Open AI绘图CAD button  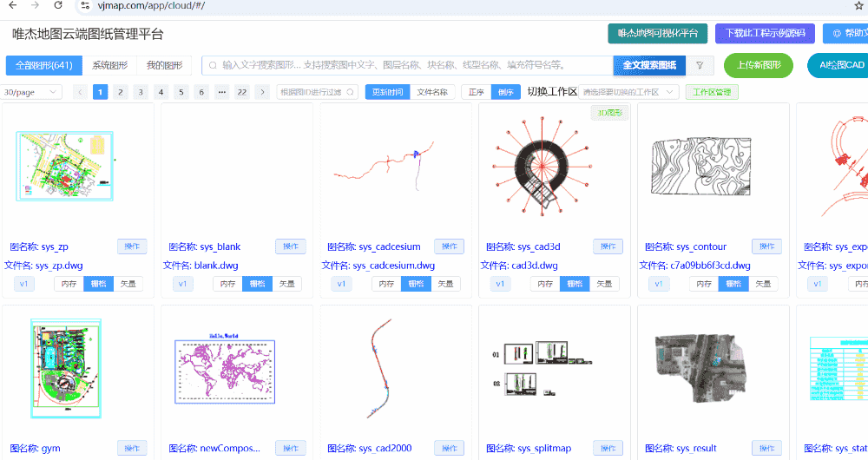point(838,65)
